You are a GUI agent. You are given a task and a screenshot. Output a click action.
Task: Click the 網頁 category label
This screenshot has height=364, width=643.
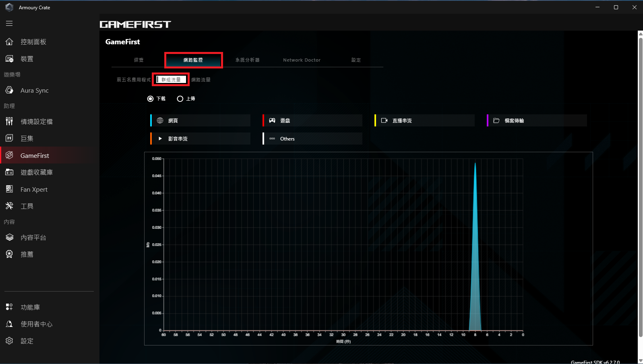click(x=173, y=120)
